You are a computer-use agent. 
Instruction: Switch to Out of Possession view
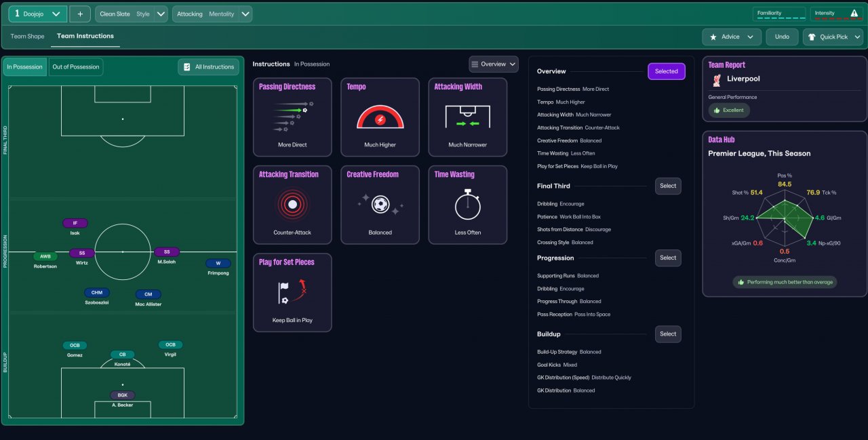(x=76, y=67)
